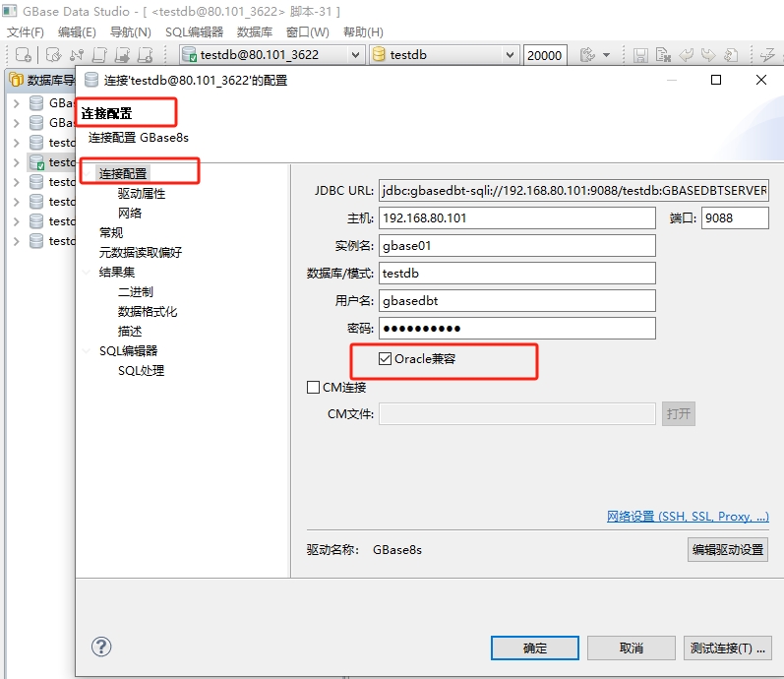Click the 主机 field showing 192.168.80.101

pos(517,218)
